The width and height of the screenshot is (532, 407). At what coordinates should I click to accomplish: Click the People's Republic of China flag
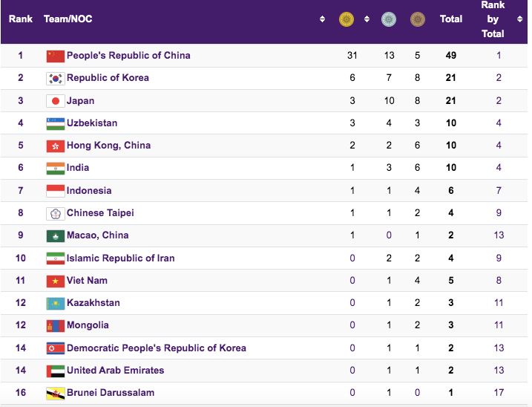tap(56, 56)
